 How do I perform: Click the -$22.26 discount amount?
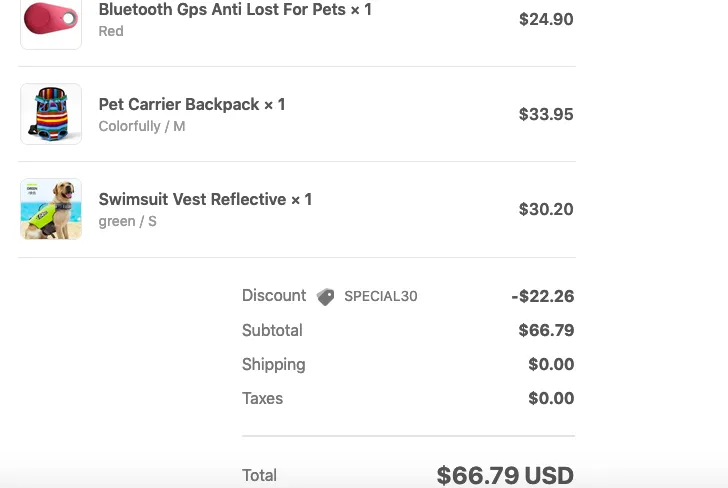click(543, 296)
